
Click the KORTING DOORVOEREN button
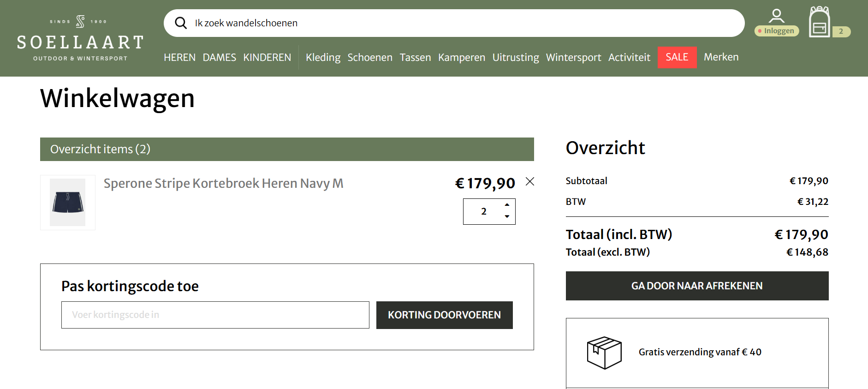tap(445, 315)
